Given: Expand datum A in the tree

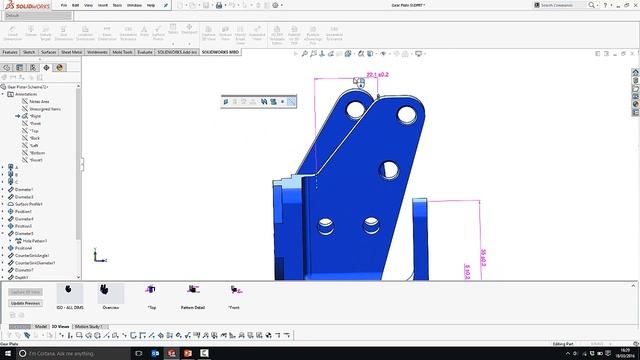Looking at the screenshot, I should 3,167.
